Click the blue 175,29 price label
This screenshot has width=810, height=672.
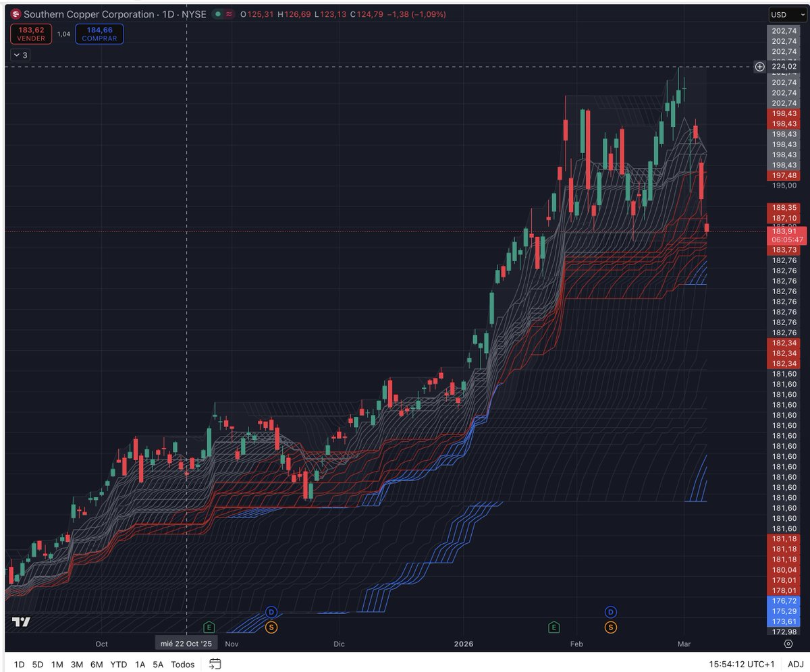coord(784,611)
